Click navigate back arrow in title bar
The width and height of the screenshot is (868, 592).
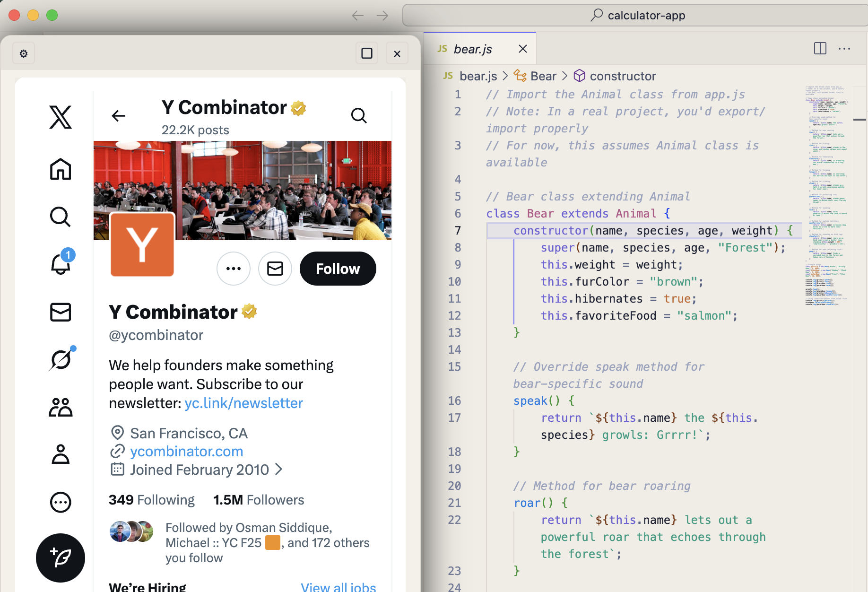[x=358, y=16]
